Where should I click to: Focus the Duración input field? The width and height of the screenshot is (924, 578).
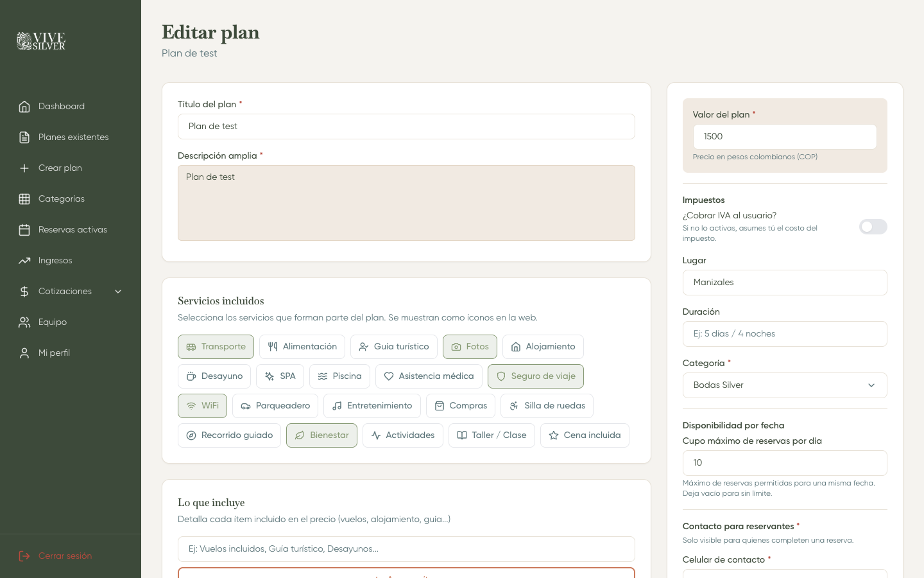(785, 333)
